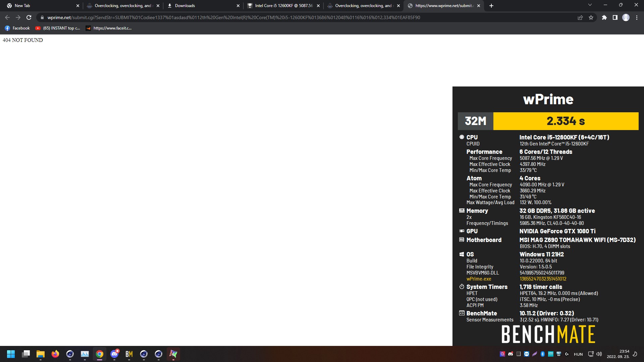Click the System Timers clock icon
Viewport: 644px width, 362px height.
pos(462,287)
